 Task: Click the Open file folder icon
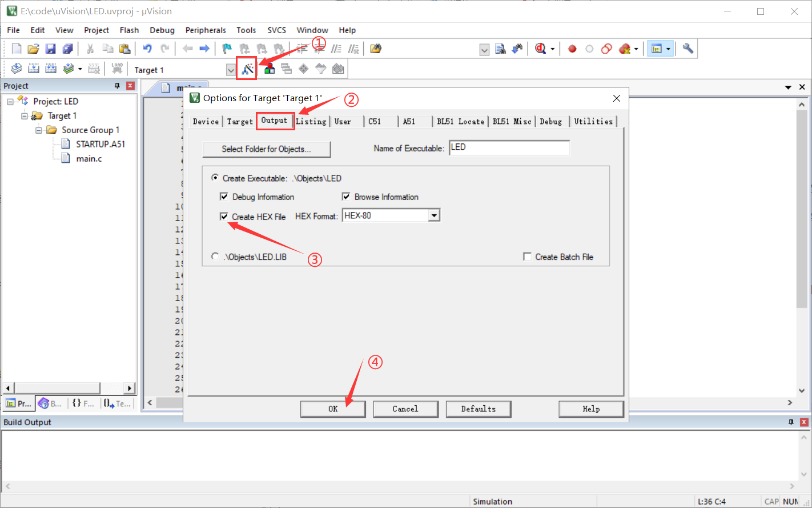(x=33, y=49)
